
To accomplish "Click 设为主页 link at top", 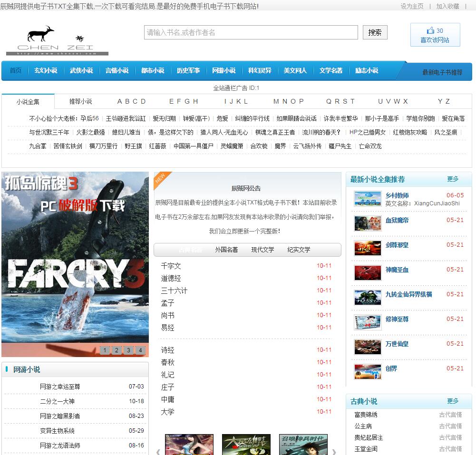I will (x=412, y=6).
